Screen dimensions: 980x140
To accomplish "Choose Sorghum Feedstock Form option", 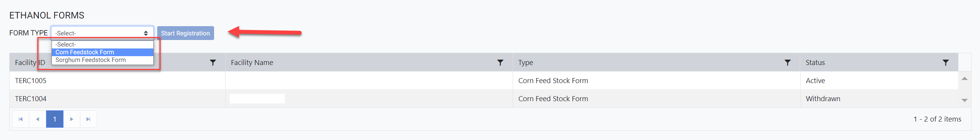I will [x=103, y=60].
